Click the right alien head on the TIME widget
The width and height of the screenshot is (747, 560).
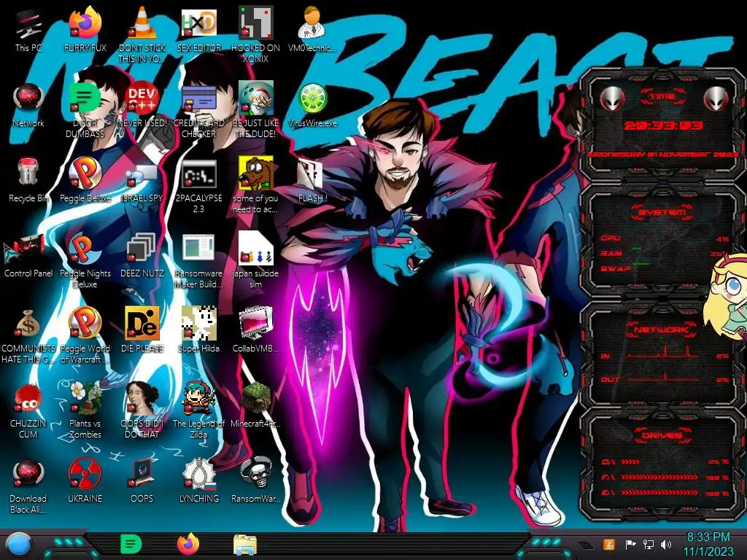(x=716, y=98)
